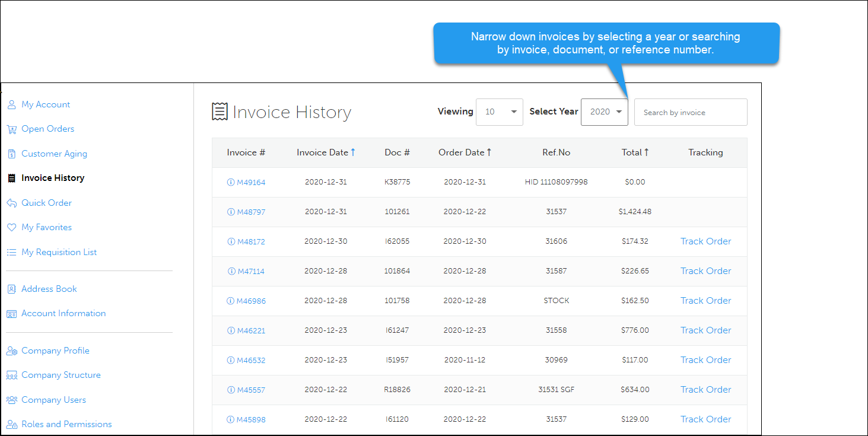Click the Tracking column header
Image resolution: width=868 pixels, height=436 pixels.
(x=705, y=152)
